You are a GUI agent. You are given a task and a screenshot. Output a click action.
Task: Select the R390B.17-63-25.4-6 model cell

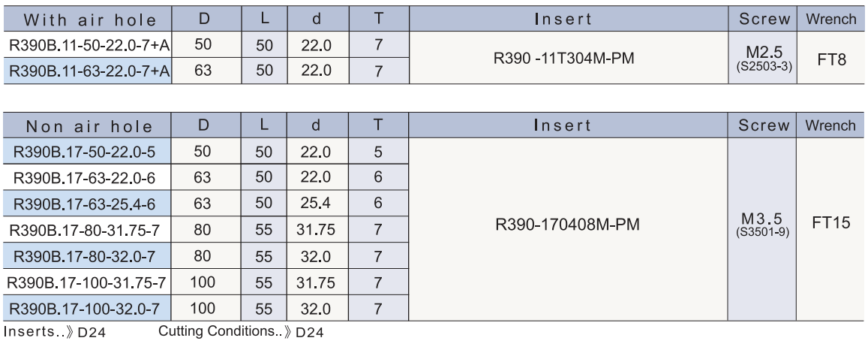[x=86, y=204]
